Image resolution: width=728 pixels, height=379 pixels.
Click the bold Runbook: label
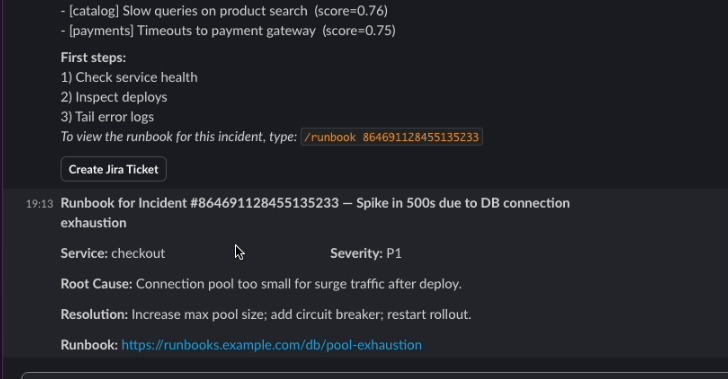pos(89,345)
